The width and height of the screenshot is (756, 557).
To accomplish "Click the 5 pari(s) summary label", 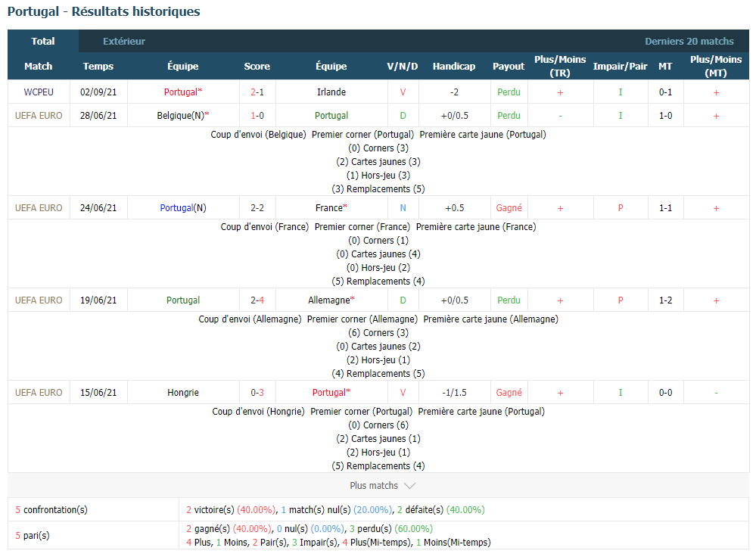I will [x=33, y=535].
